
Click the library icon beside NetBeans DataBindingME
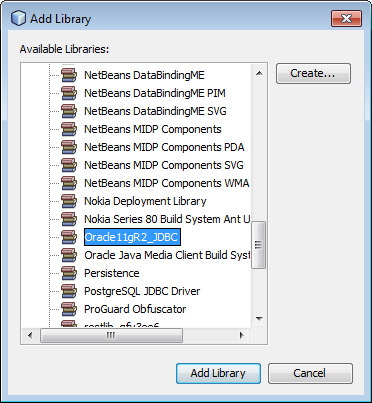click(x=69, y=75)
